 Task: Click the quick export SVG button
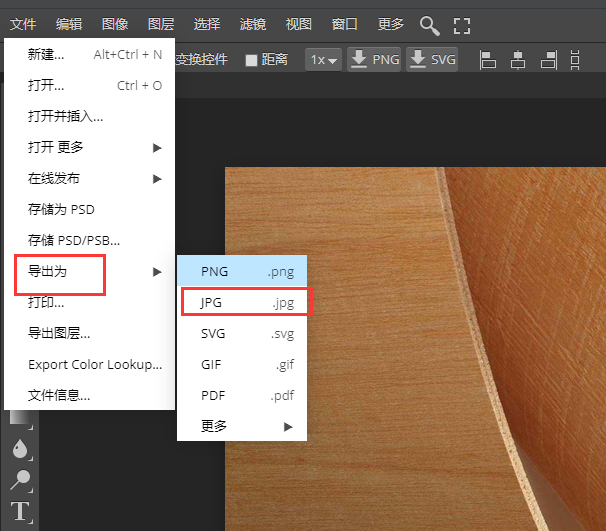click(432, 60)
